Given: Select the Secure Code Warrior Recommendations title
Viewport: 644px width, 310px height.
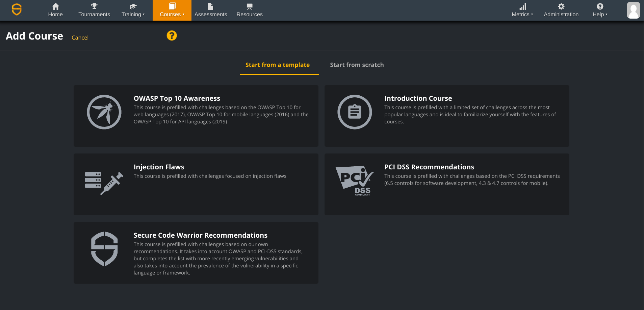Looking at the screenshot, I should (x=201, y=235).
